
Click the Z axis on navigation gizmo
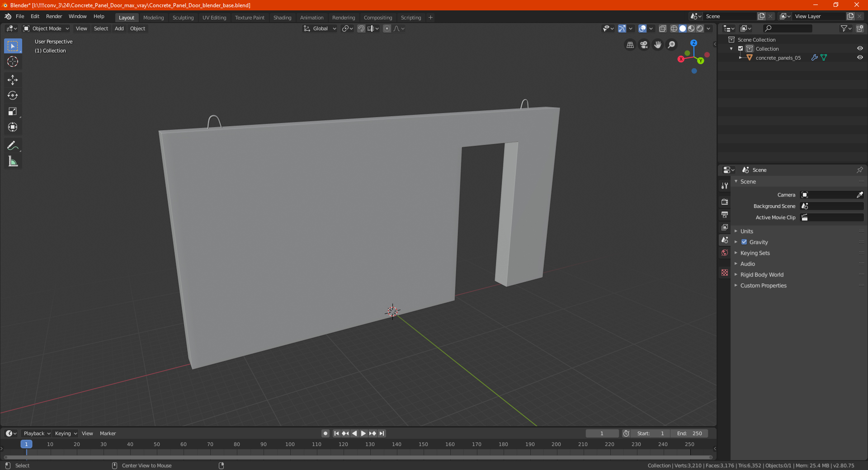[693, 43]
